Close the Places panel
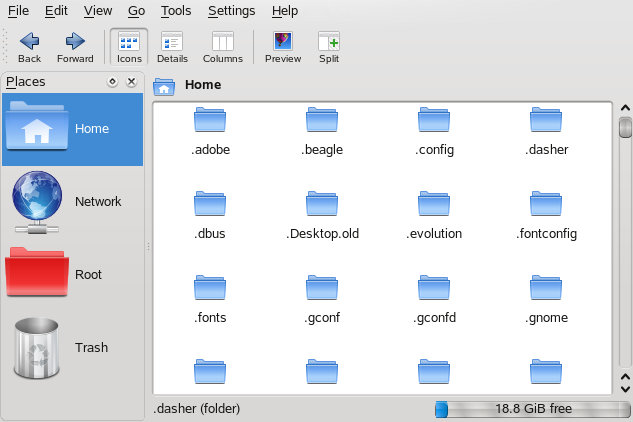The image size is (633, 422). (x=131, y=82)
